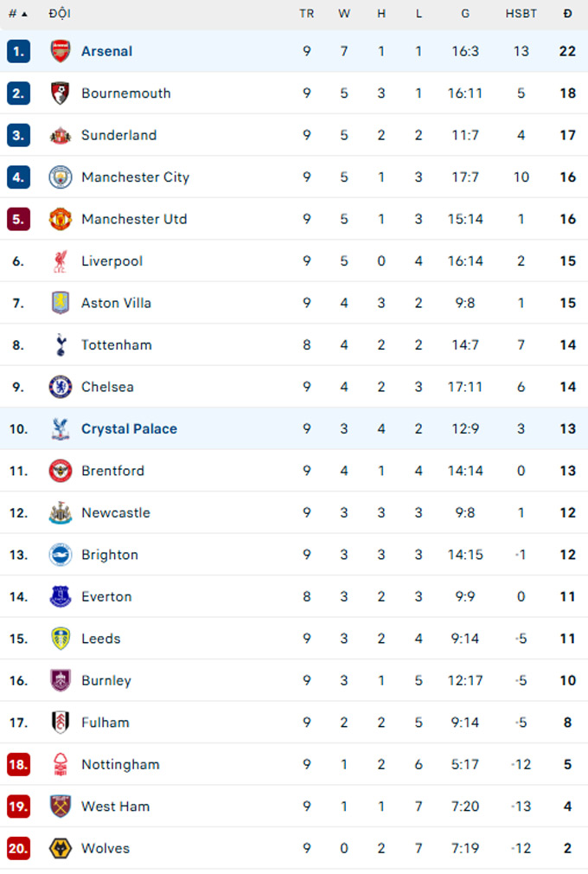Click the ĐỘI team column header
Screen dimensions: 588x874
60,14
